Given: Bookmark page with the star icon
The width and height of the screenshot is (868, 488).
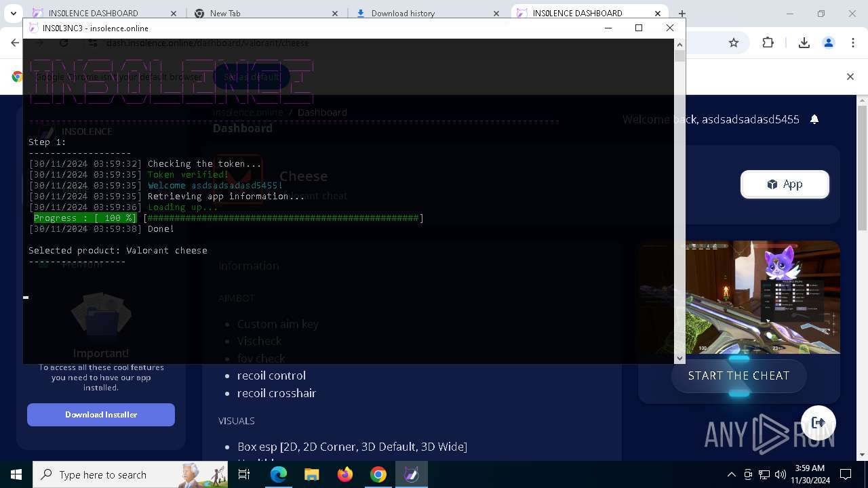Looking at the screenshot, I should pos(734,43).
